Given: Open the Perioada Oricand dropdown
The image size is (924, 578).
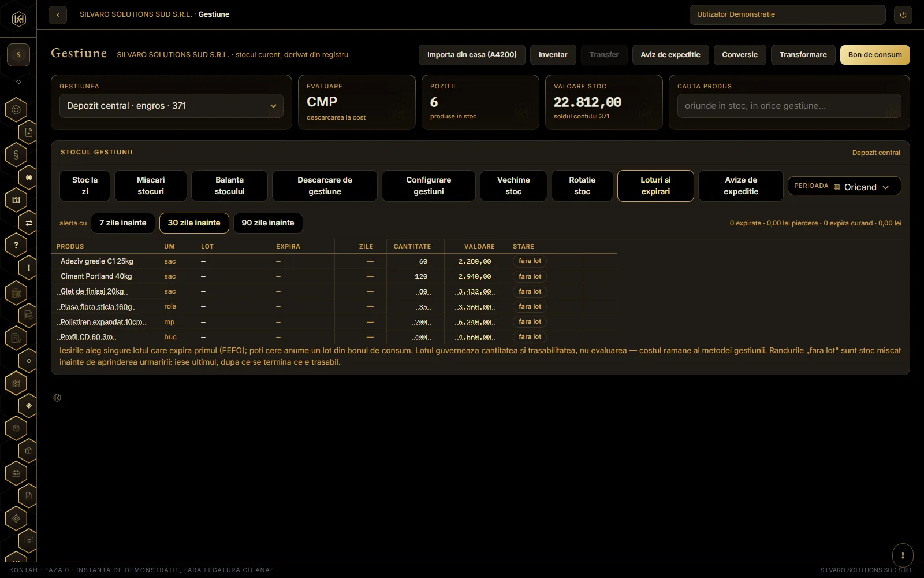Looking at the screenshot, I should click(x=844, y=186).
